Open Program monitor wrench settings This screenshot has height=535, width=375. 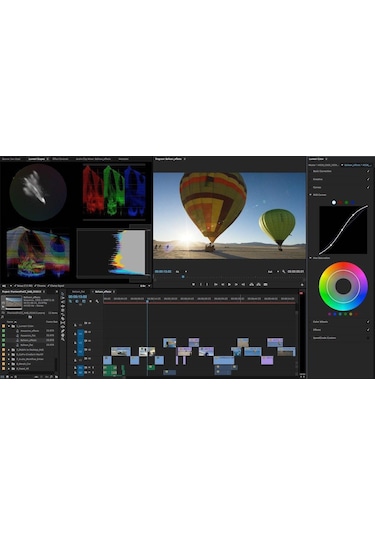284,272
